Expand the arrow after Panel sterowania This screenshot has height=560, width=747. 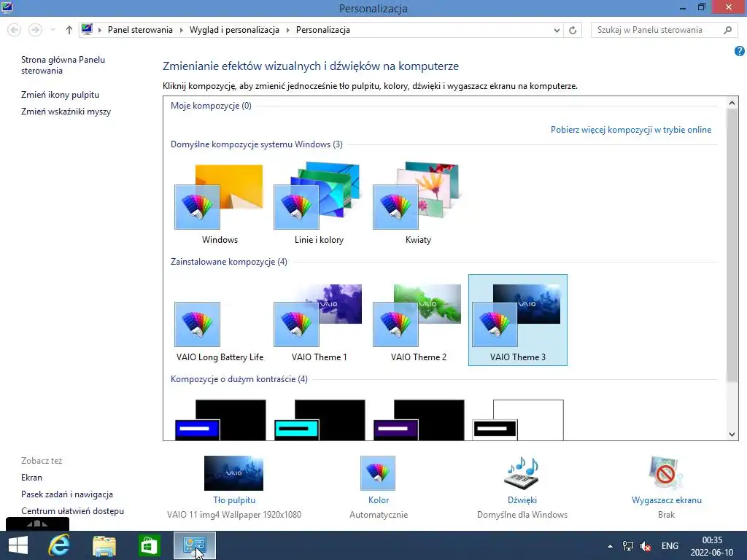click(x=181, y=30)
